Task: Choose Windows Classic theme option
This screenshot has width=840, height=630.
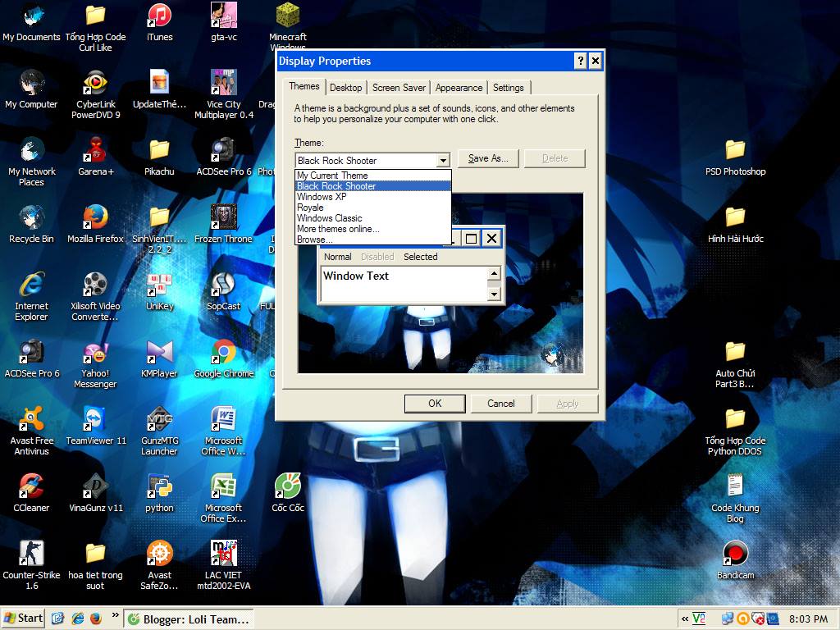Action: tap(373, 218)
